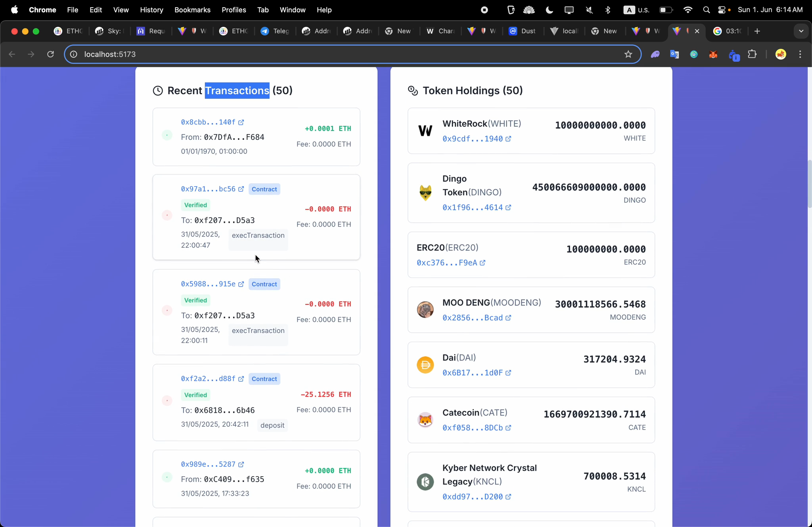
Task: Switch to the Dust tab
Action: pos(523,31)
